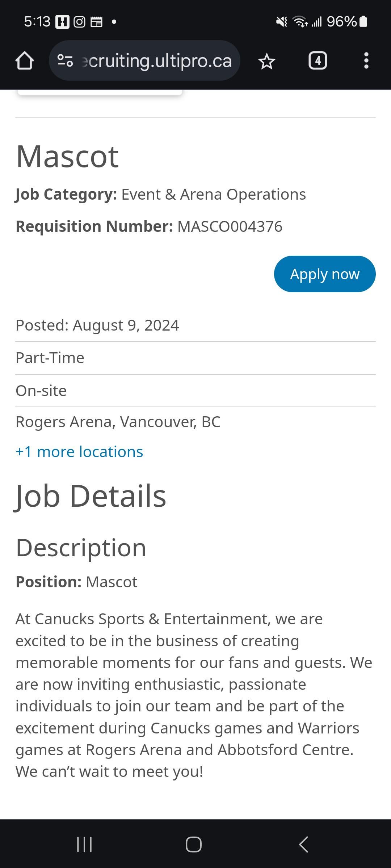Tap the battery icon in status bar
Image resolution: width=391 pixels, height=868 pixels.
[363, 22]
